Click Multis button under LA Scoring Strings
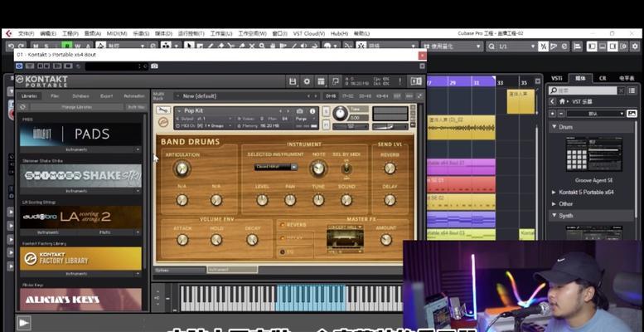The width and height of the screenshot is (644, 332). (x=105, y=232)
